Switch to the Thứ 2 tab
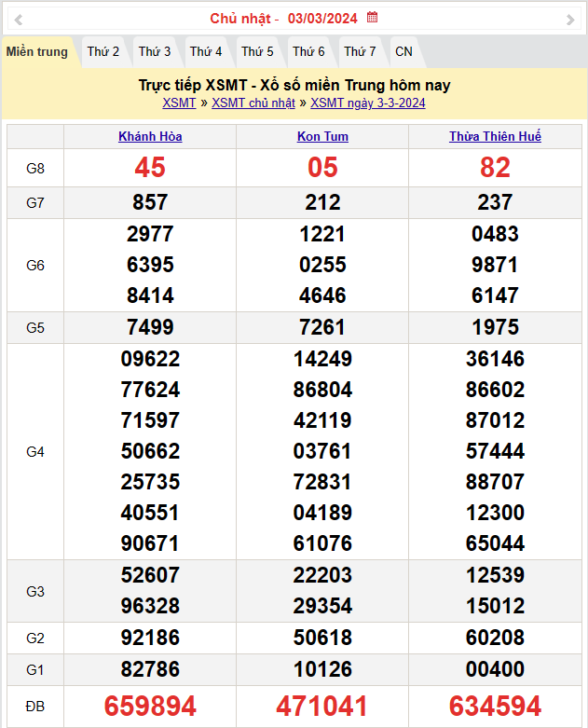This screenshot has height=728, width=588. tap(103, 51)
